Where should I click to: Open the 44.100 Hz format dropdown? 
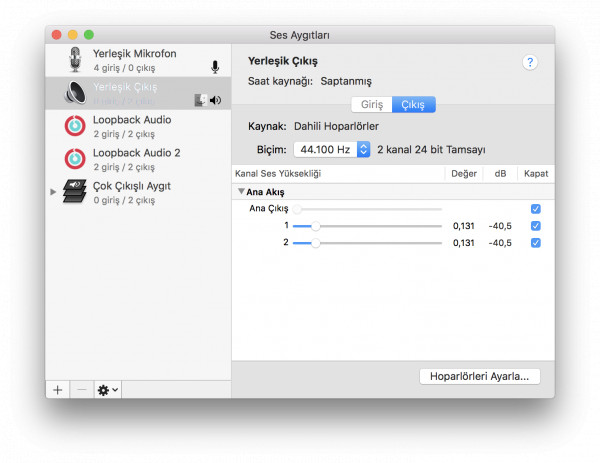coord(331,149)
